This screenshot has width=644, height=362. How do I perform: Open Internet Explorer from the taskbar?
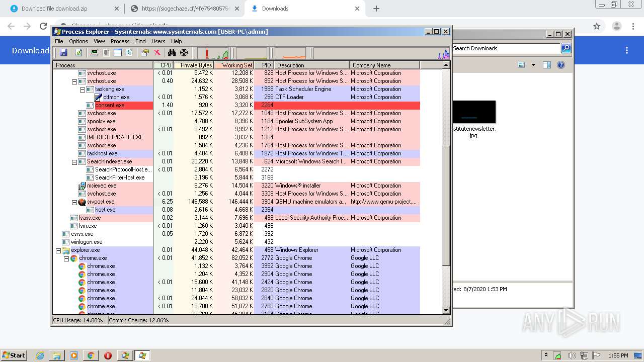(40, 355)
